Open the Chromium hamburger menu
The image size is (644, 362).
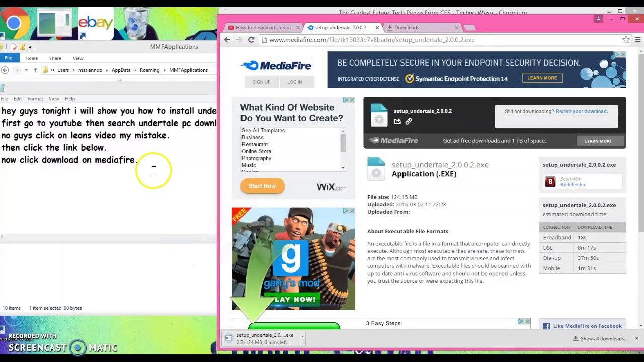pyautogui.click(x=638, y=40)
